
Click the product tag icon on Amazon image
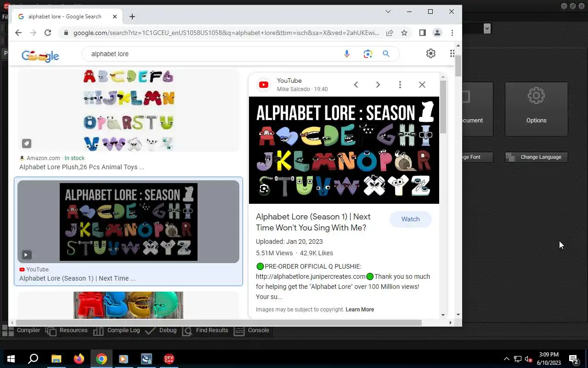point(27,144)
